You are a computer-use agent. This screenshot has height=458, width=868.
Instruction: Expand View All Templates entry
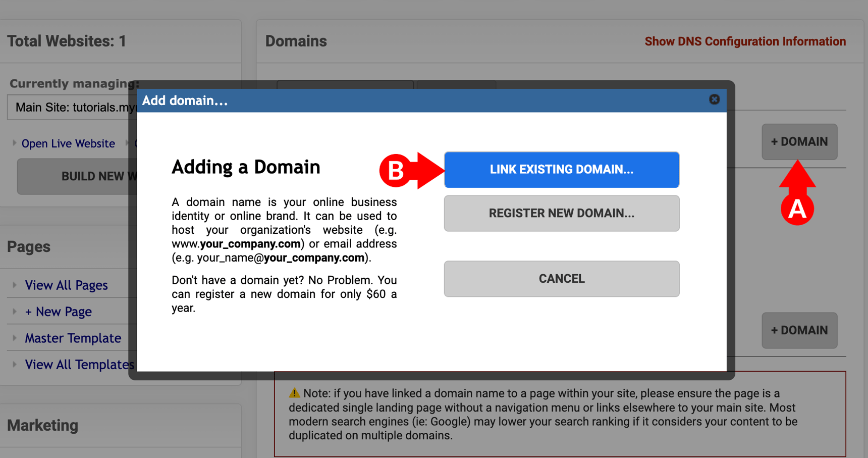pos(14,365)
